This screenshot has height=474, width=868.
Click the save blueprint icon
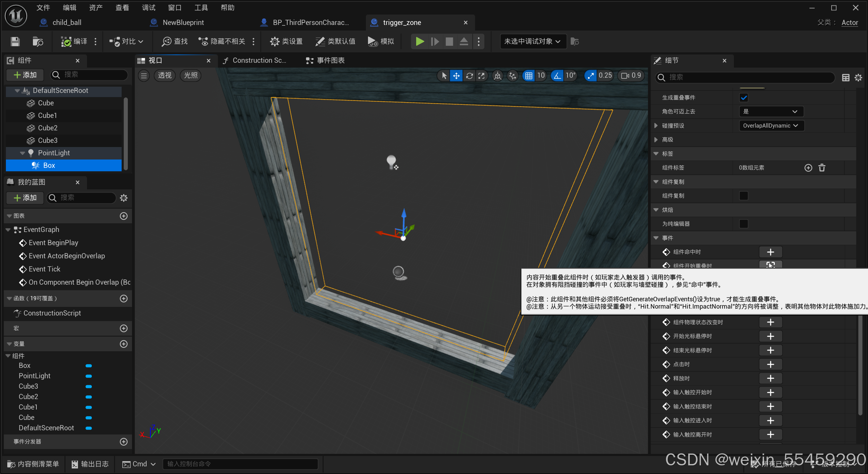tap(15, 42)
